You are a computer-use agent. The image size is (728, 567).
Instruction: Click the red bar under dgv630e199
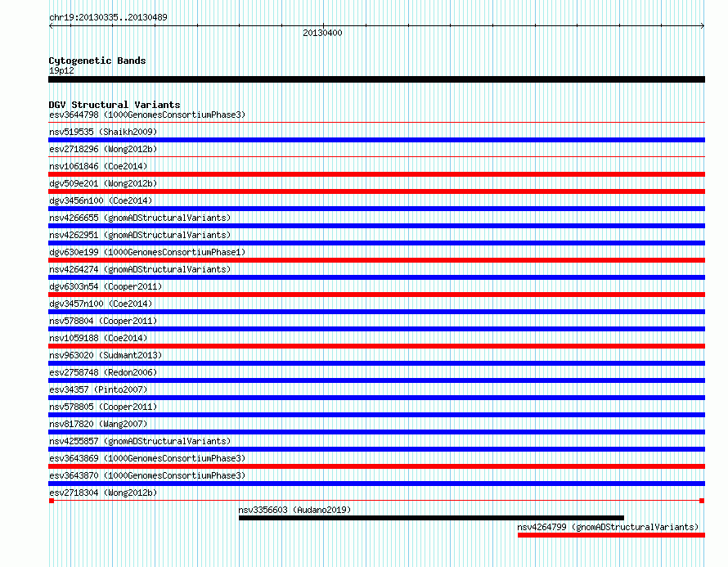coord(376,260)
